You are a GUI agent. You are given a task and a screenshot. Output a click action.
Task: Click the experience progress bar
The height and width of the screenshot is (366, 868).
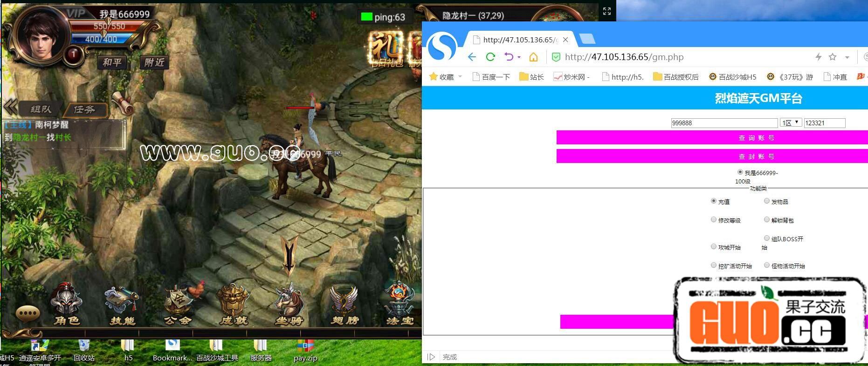click(x=211, y=333)
